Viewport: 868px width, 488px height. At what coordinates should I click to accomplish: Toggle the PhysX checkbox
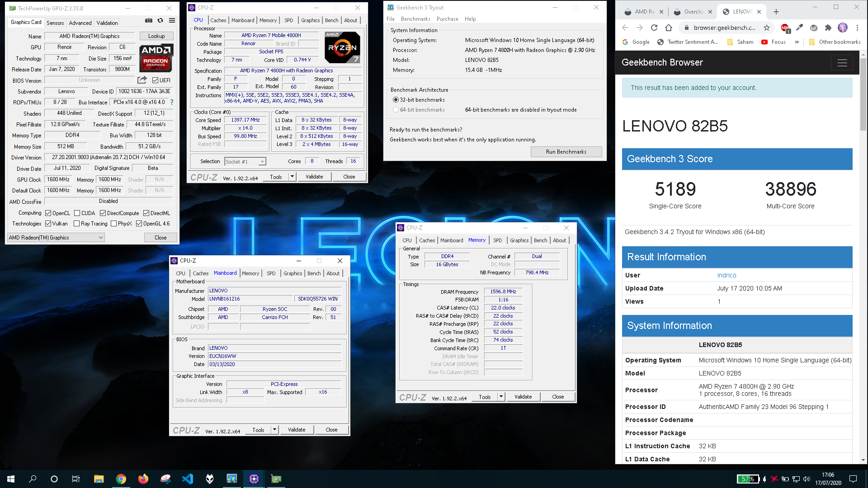113,224
